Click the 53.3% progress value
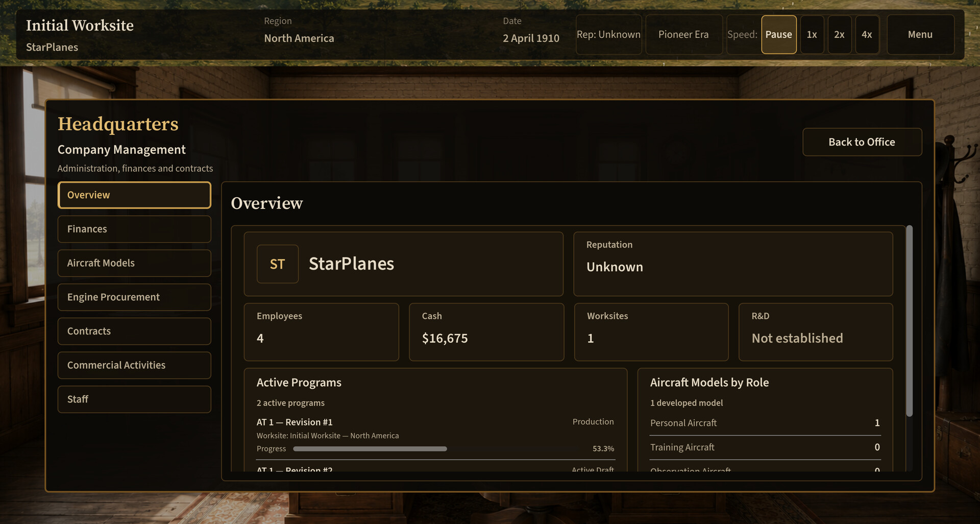The image size is (980, 524). (x=603, y=448)
